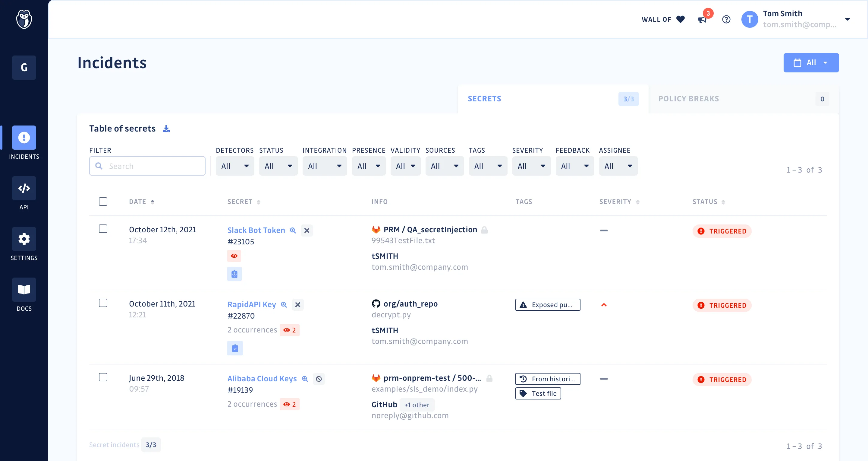The width and height of the screenshot is (868, 461).
Task: Open the G workspace tile
Action: point(24,68)
